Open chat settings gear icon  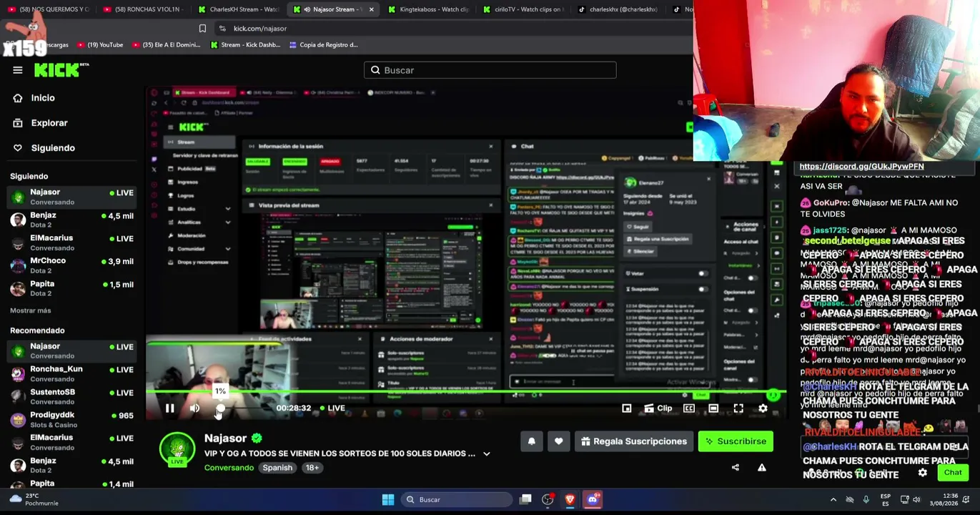click(x=923, y=473)
